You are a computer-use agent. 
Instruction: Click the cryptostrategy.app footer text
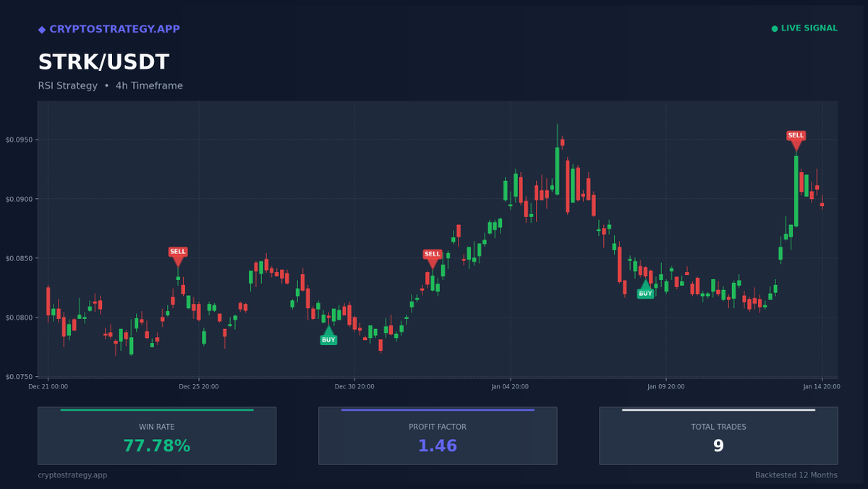tap(72, 475)
